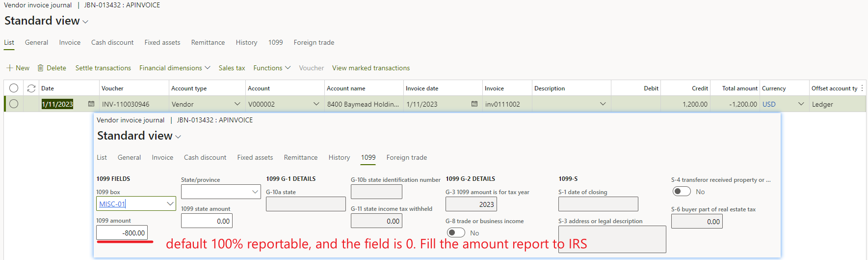Click the G-3 tax year 2023 field
This screenshot has width=868, height=260.
[x=471, y=204]
